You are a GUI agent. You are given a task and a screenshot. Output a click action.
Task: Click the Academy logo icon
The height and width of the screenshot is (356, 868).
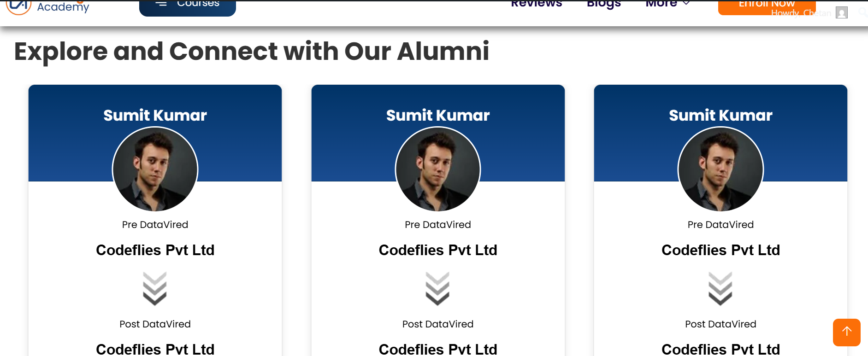tap(18, 6)
